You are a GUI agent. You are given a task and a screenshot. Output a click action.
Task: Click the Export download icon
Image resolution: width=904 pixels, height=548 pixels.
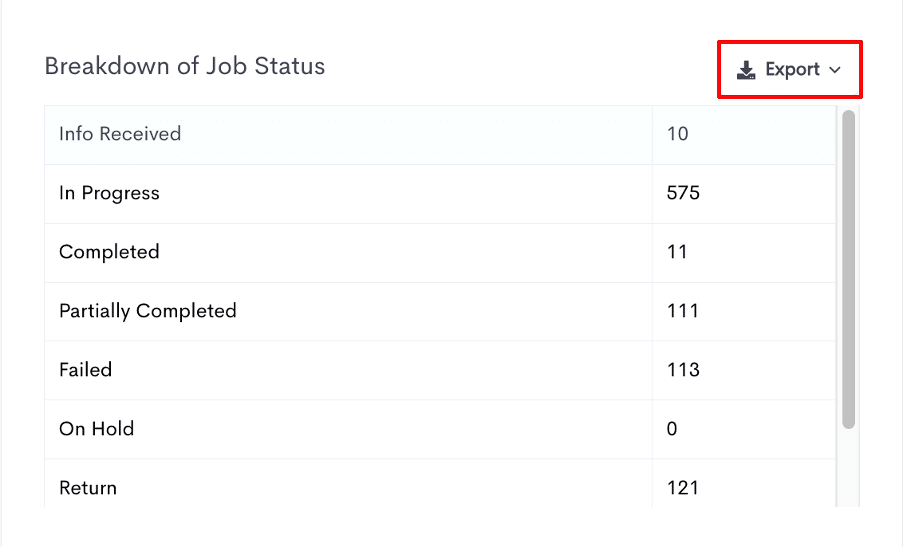click(745, 70)
